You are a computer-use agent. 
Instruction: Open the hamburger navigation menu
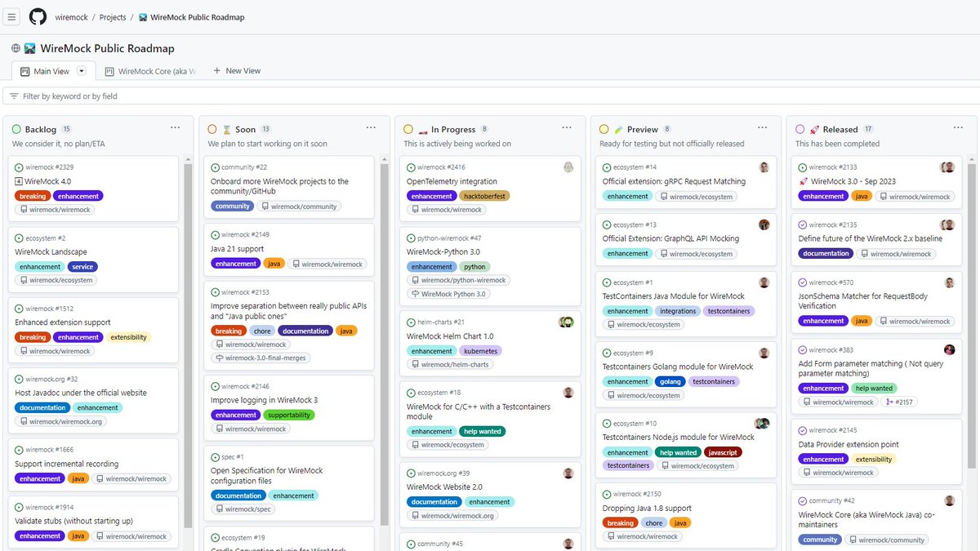[12, 16]
